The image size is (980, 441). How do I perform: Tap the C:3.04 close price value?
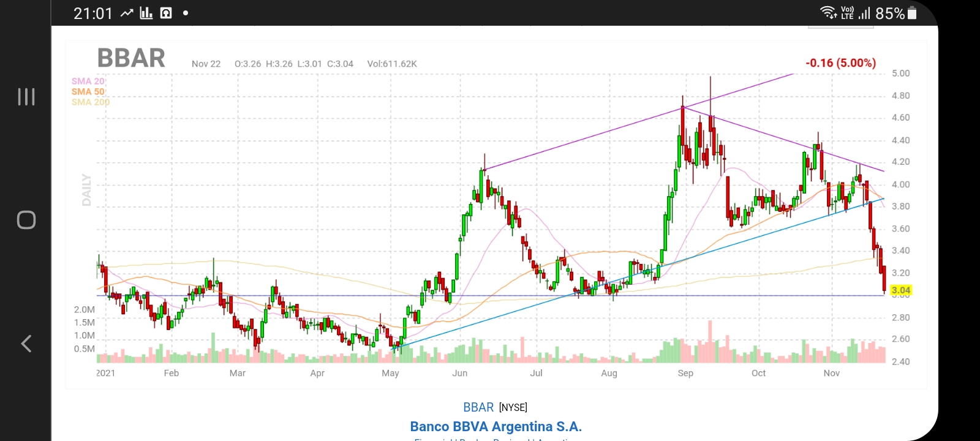(x=340, y=64)
